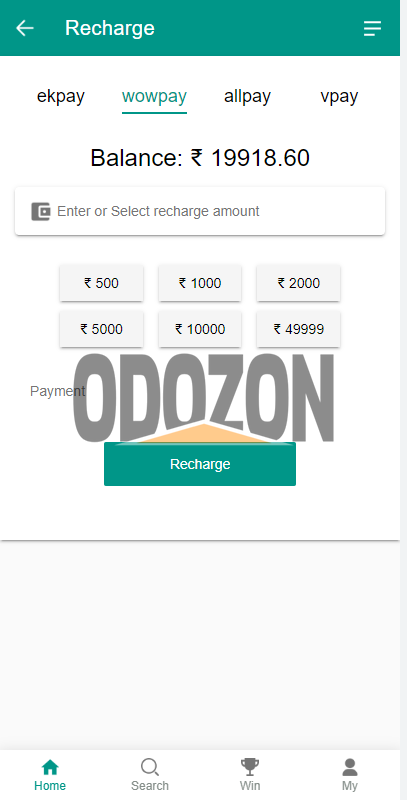
Task: Open Search via magnifier icon
Action: pos(149,767)
